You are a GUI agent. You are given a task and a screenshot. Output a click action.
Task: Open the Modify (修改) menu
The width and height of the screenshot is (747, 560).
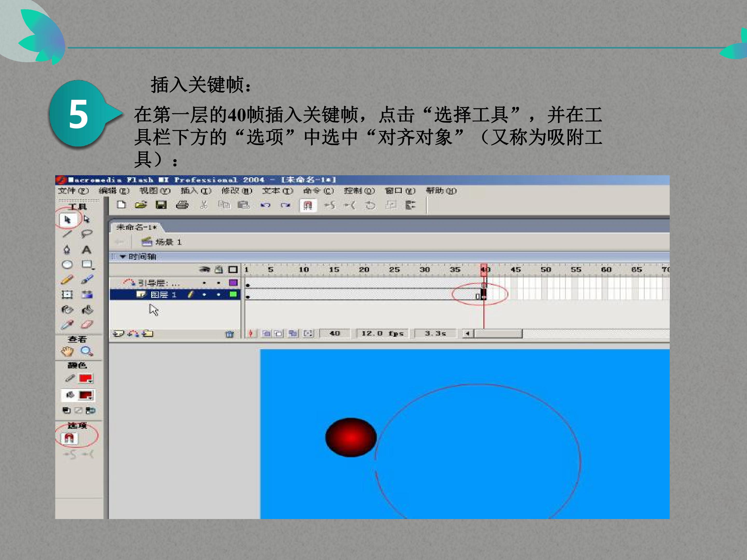pyautogui.click(x=237, y=191)
